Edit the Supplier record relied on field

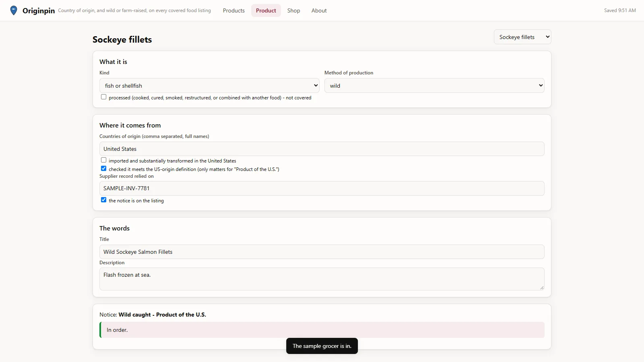[322, 188]
